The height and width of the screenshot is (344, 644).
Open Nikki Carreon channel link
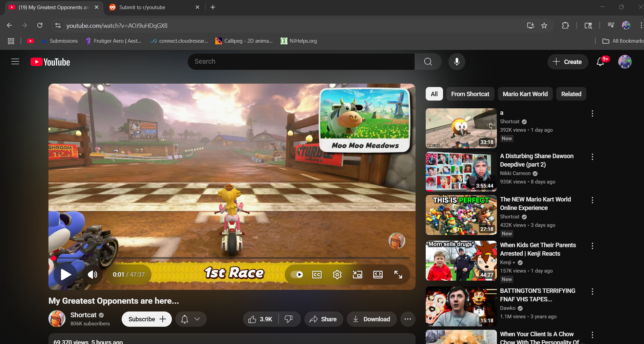coord(515,173)
